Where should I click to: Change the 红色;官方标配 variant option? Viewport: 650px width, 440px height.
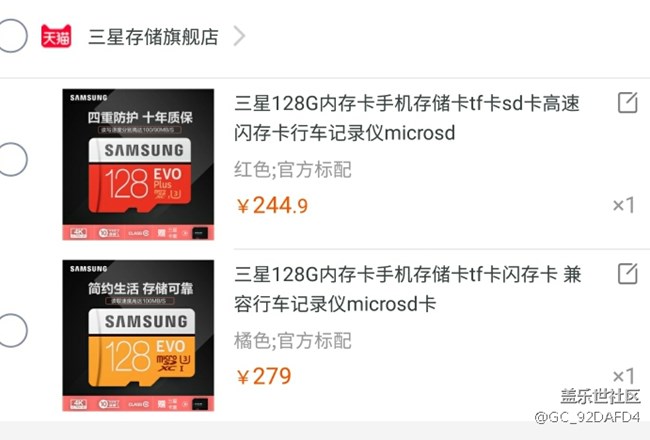(293, 170)
